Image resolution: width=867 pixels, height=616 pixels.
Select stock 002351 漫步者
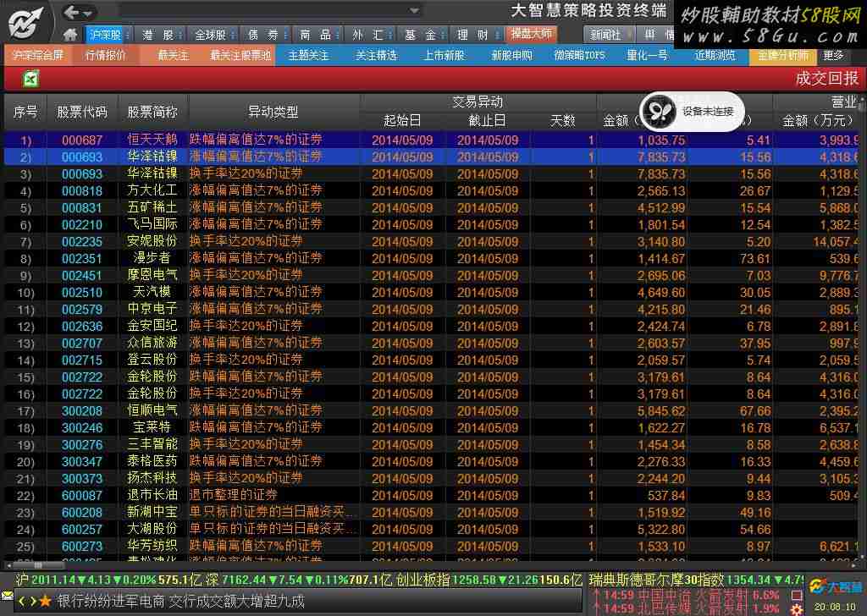click(x=431, y=259)
